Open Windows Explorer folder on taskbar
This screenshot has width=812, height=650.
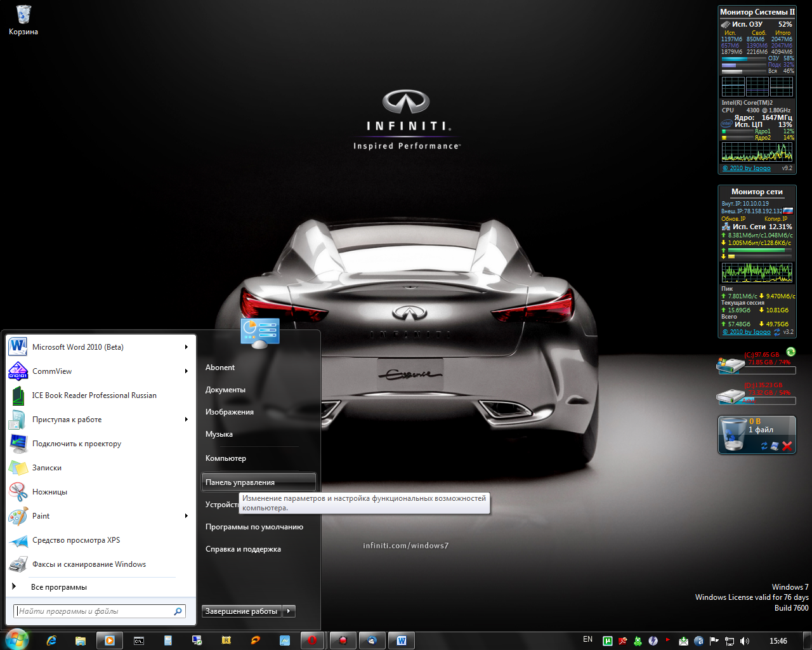[81, 640]
